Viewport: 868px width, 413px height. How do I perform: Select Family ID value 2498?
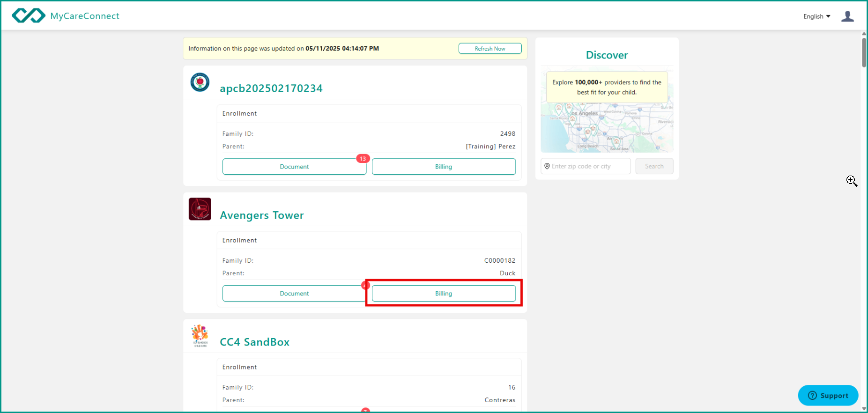pyautogui.click(x=508, y=134)
